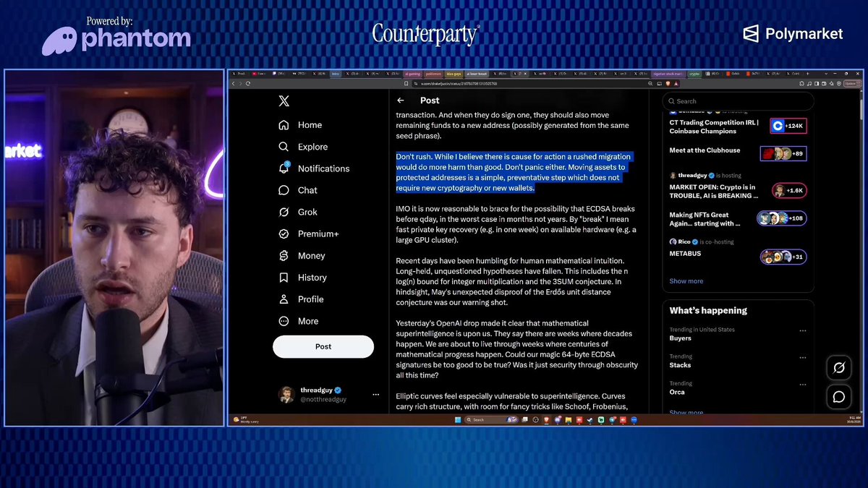Open more options for Buyers trend
Screen dimensions: 868x488
coord(802,331)
